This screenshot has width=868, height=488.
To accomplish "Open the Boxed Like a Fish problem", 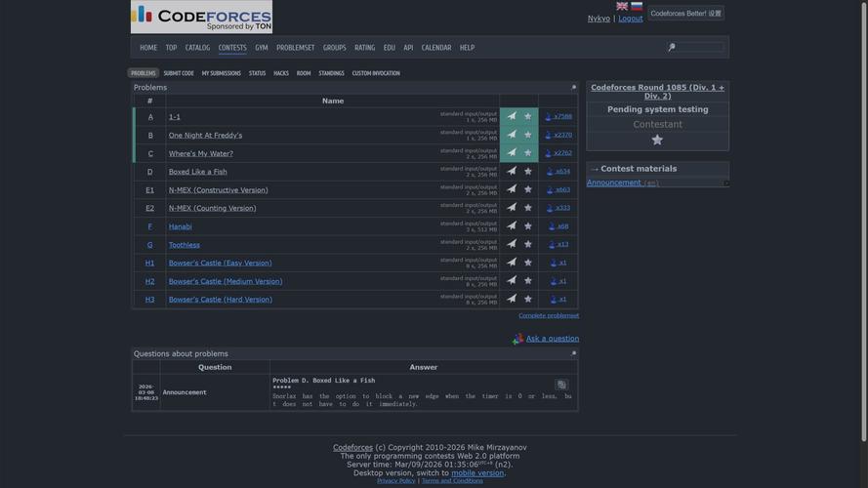I will click(197, 172).
